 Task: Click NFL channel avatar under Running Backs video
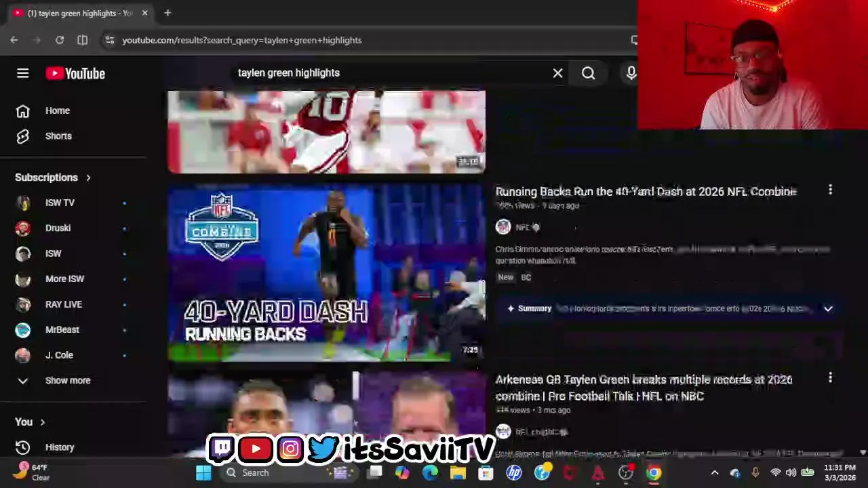(x=502, y=227)
